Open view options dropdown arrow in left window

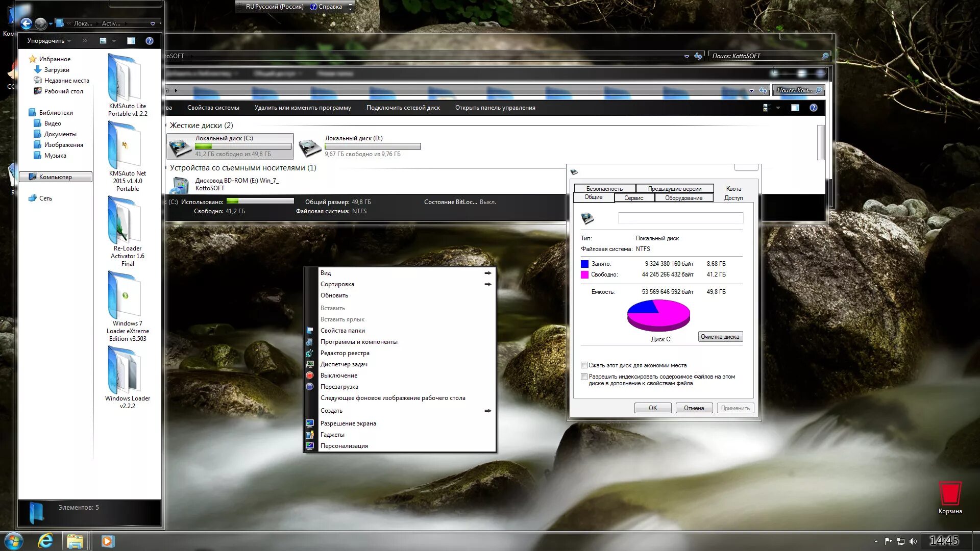pyautogui.click(x=114, y=41)
